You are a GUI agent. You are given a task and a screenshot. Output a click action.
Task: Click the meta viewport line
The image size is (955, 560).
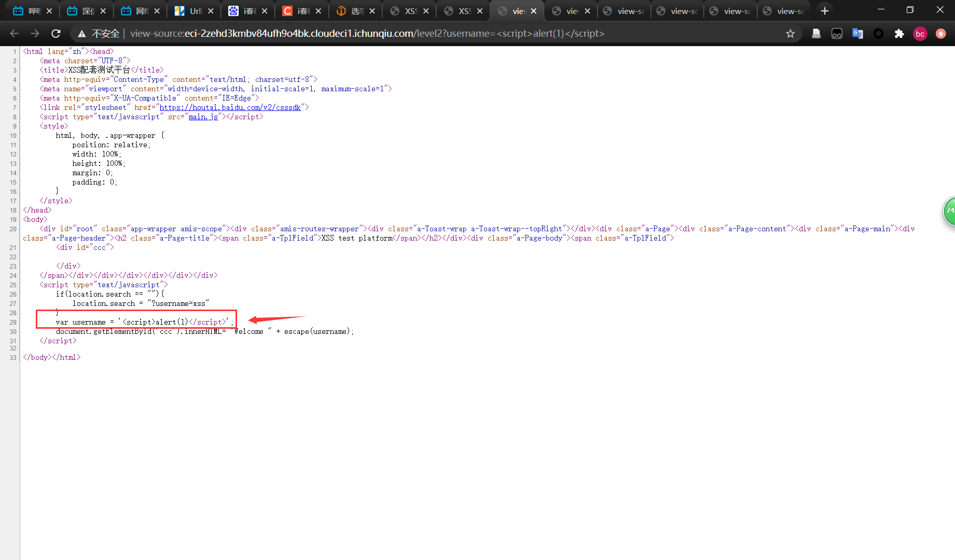215,89
